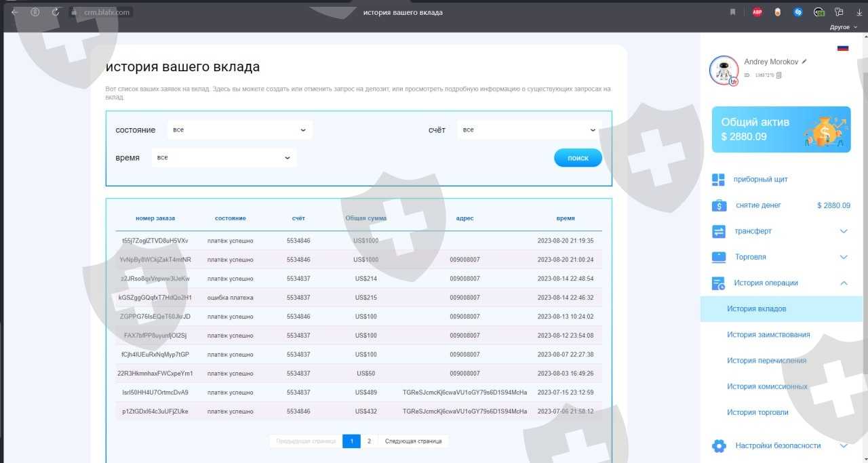868x463 pixels.
Task: Select История заимствования in sidebar
Action: [768, 335]
